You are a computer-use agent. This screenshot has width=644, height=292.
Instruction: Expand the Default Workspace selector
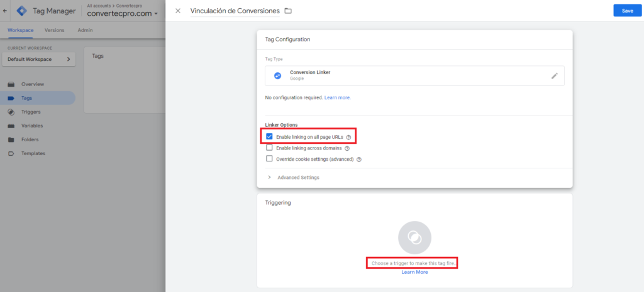point(38,59)
